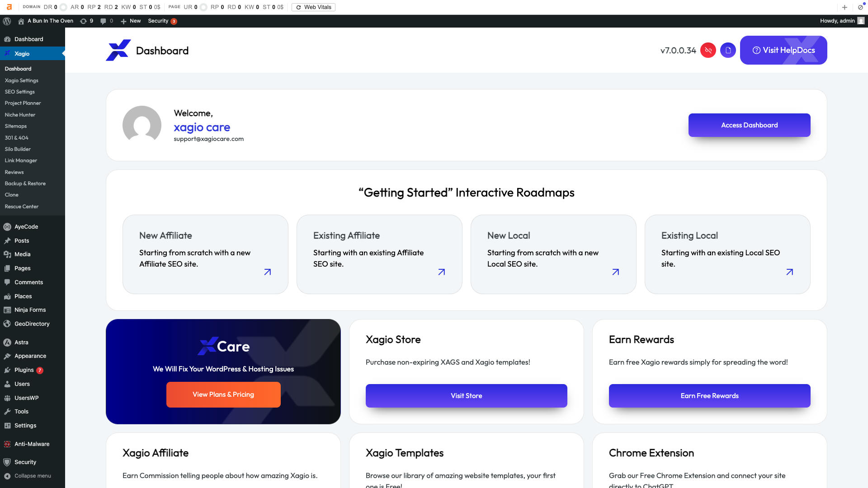Click Earn Free Rewards button
This screenshot has height=488, width=868.
click(x=709, y=396)
